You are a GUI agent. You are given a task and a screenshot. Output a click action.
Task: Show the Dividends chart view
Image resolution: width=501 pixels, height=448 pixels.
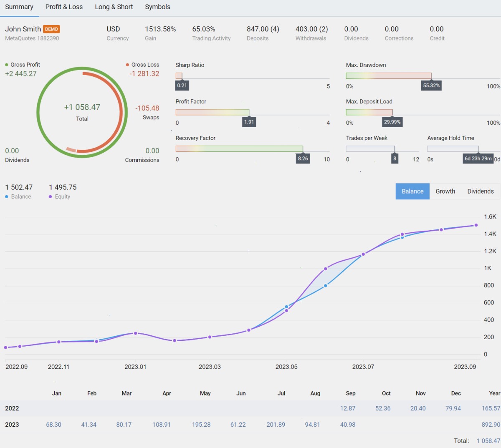(x=480, y=191)
